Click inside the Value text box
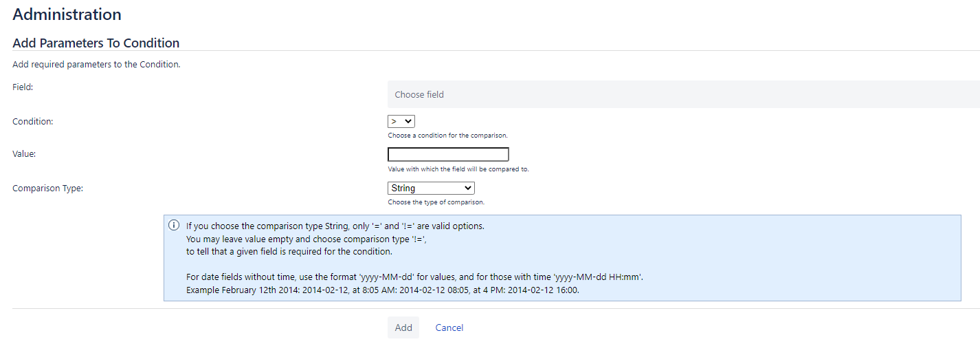Image resolution: width=980 pixels, height=344 pixels. [x=448, y=154]
